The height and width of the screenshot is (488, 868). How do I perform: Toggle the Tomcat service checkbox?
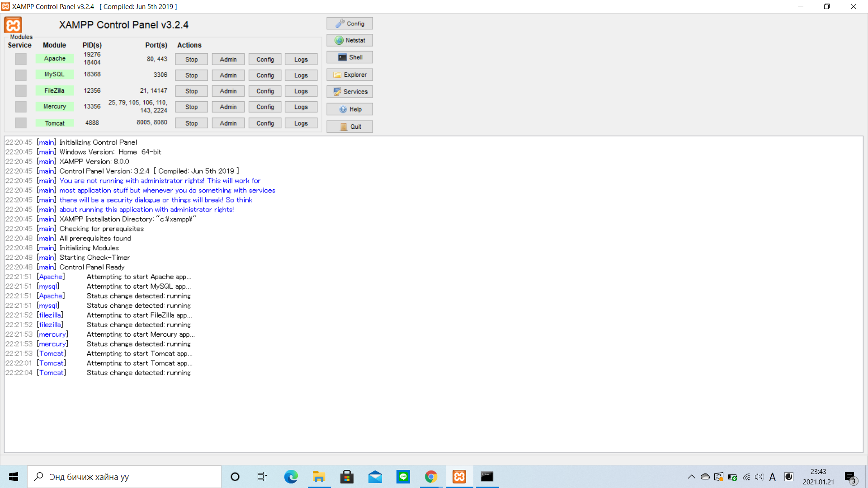(21, 123)
